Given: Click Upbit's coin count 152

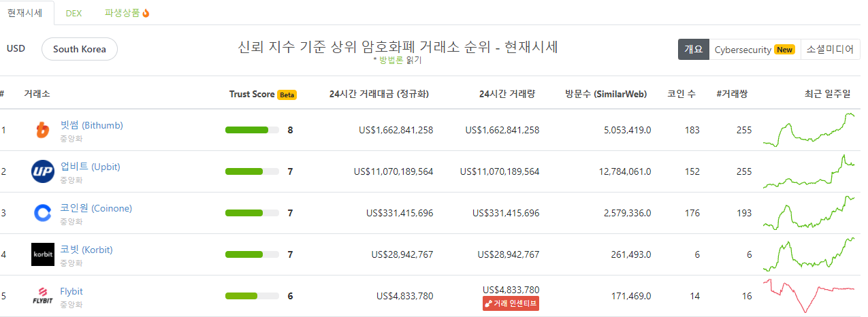Looking at the screenshot, I should pos(692,171).
